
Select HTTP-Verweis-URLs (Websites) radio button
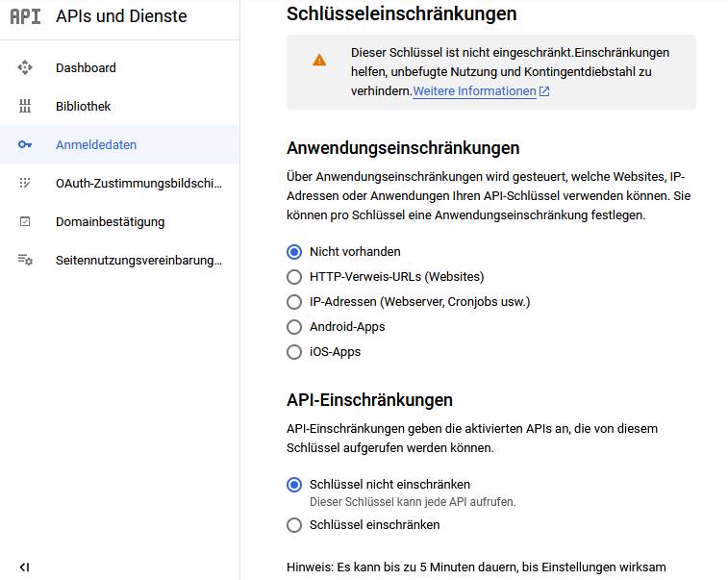click(294, 277)
